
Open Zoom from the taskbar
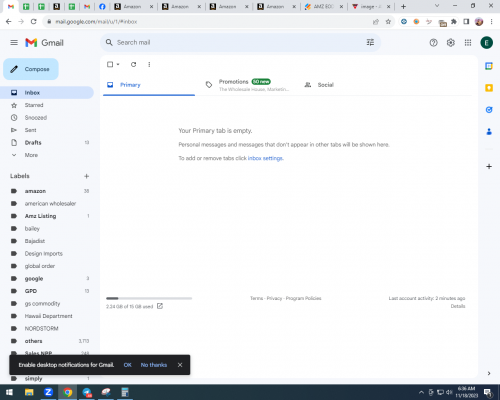[48, 392]
